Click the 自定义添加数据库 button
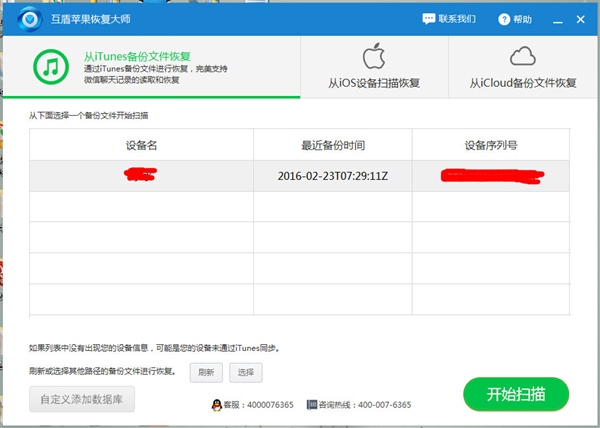The width and height of the screenshot is (600, 428). (x=82, y=399)
